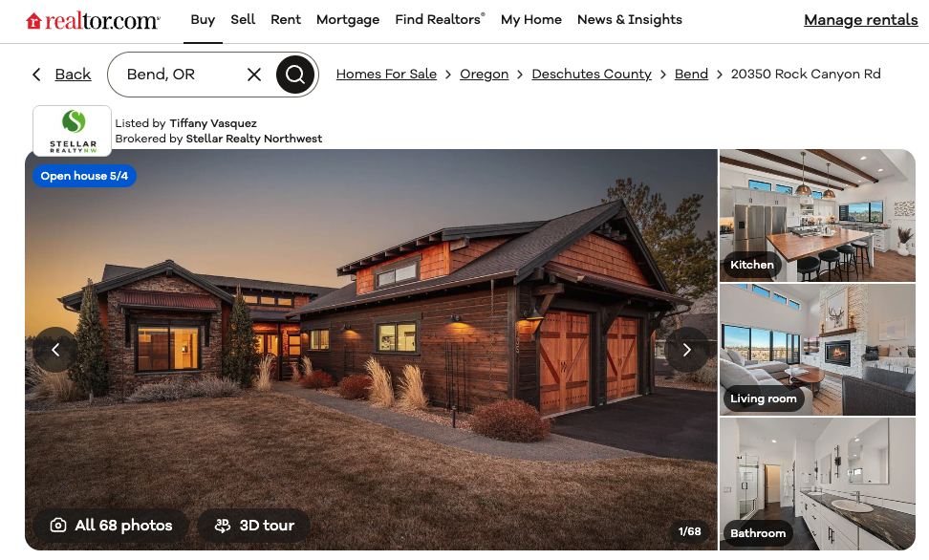Click the magnifying glass search button

pyautogui.click(x=295, y=75)
